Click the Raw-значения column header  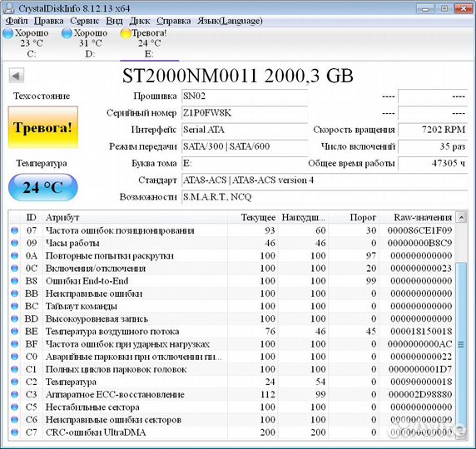tap(418, 217)
